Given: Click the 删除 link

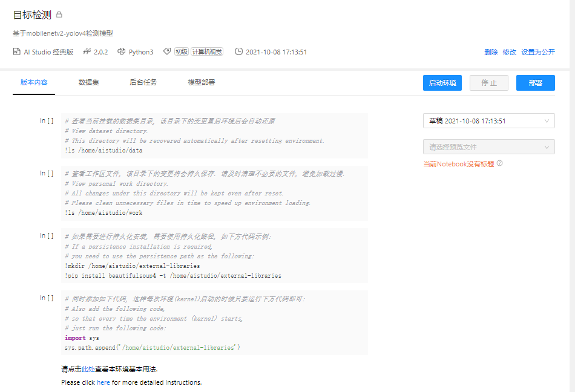Looking at the screenshot, I should (490, 52).
